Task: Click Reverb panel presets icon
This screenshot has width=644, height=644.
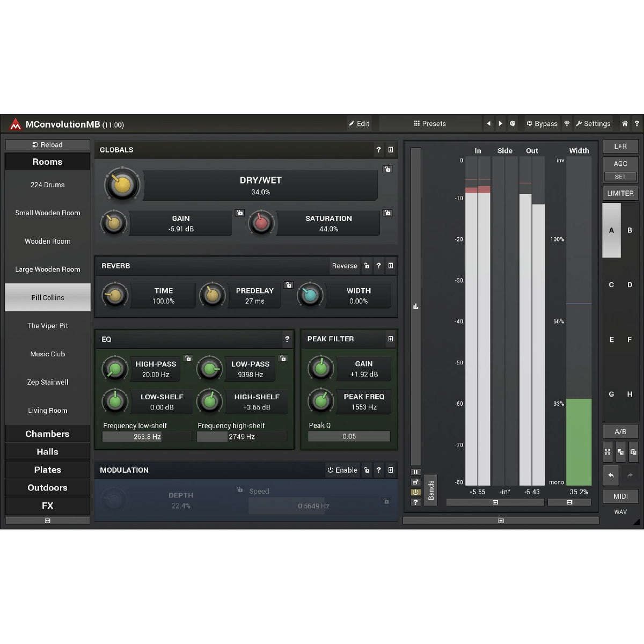Action: (x=391, y=266)
